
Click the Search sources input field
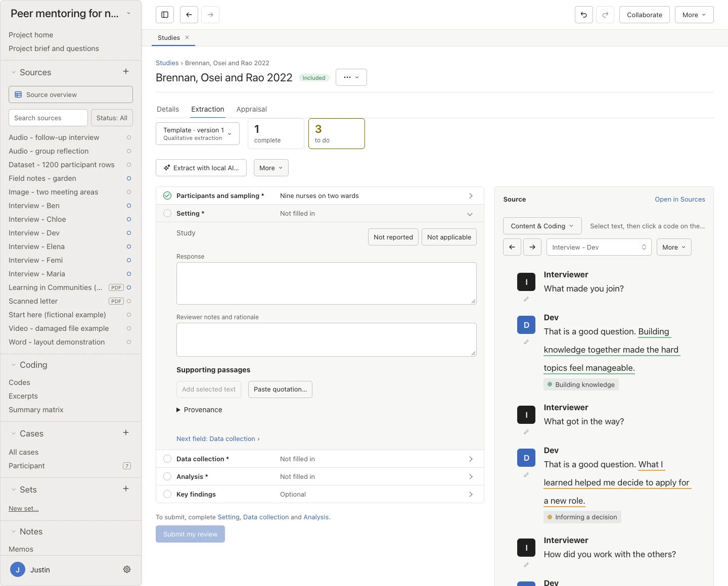(x=48, y=118)
